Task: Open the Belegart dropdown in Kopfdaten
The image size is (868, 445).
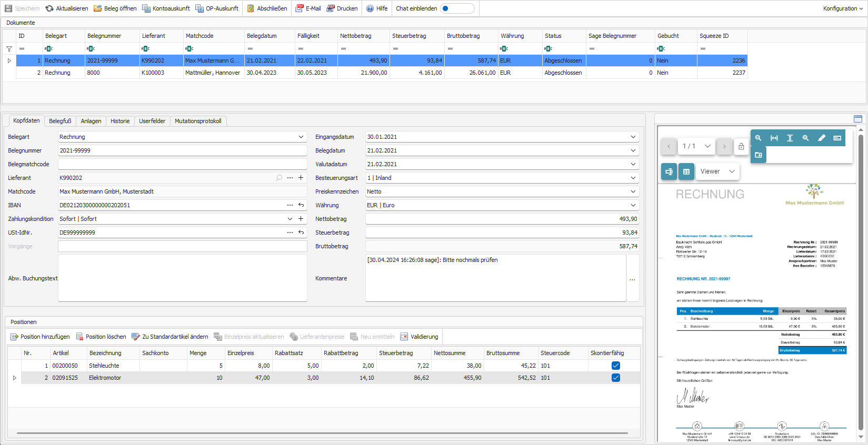Action: (301, 137)
